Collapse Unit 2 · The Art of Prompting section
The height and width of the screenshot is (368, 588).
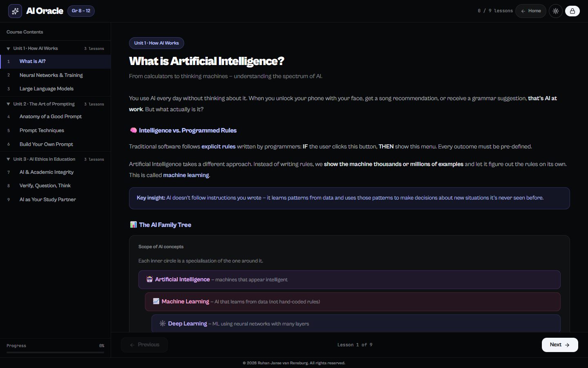click(55, 104)
